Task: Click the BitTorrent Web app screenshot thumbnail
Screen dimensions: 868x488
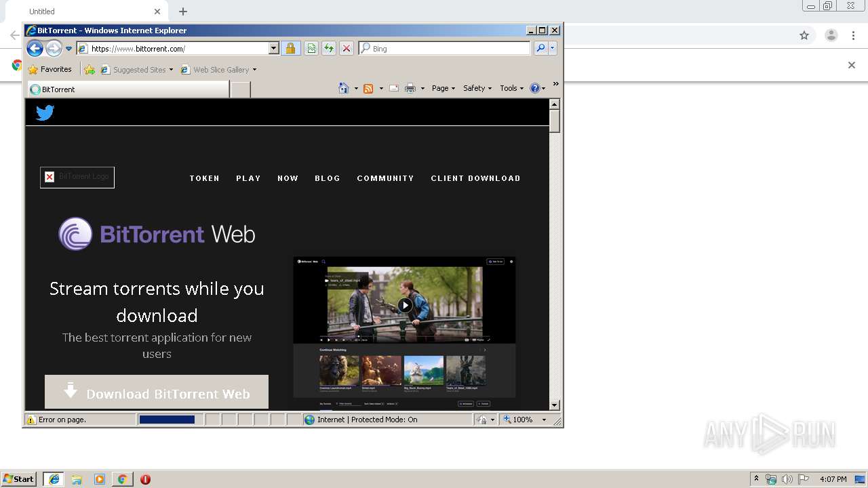Action: click(404, 332)
